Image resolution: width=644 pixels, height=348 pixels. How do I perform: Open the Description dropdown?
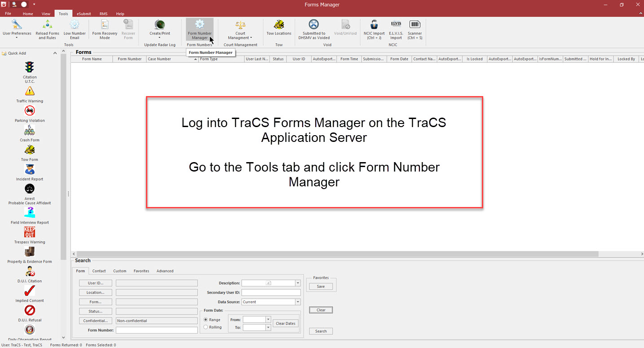tap(297, 283)
